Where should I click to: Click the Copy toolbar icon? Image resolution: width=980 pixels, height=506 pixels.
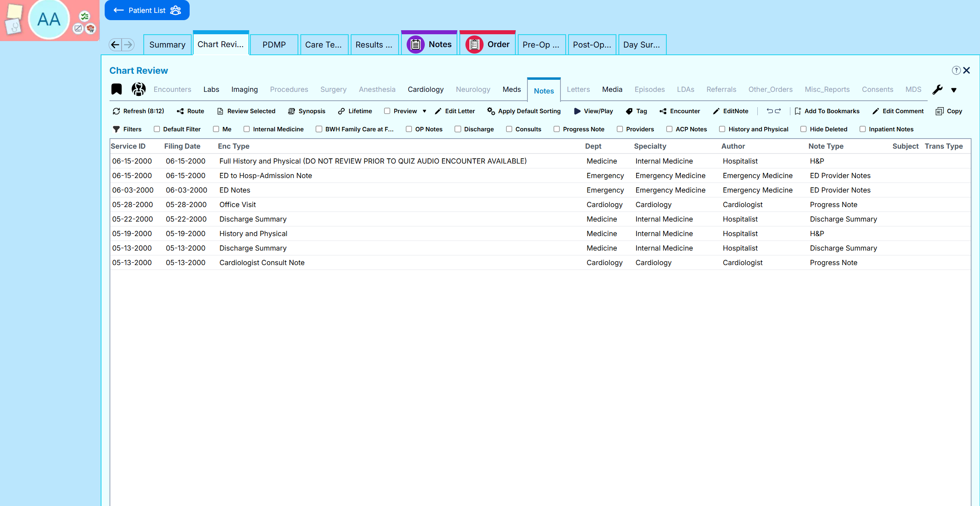coord(940,111)
